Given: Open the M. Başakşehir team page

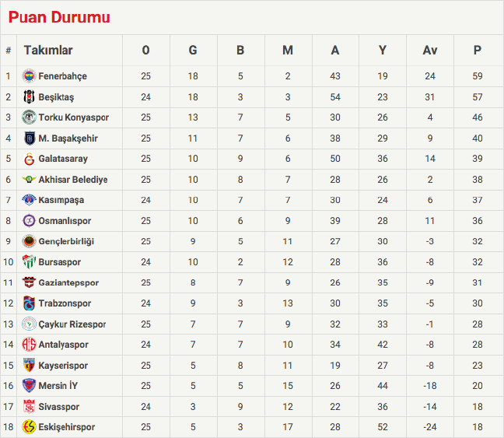Looking at the screenshot, I should 68,138.
